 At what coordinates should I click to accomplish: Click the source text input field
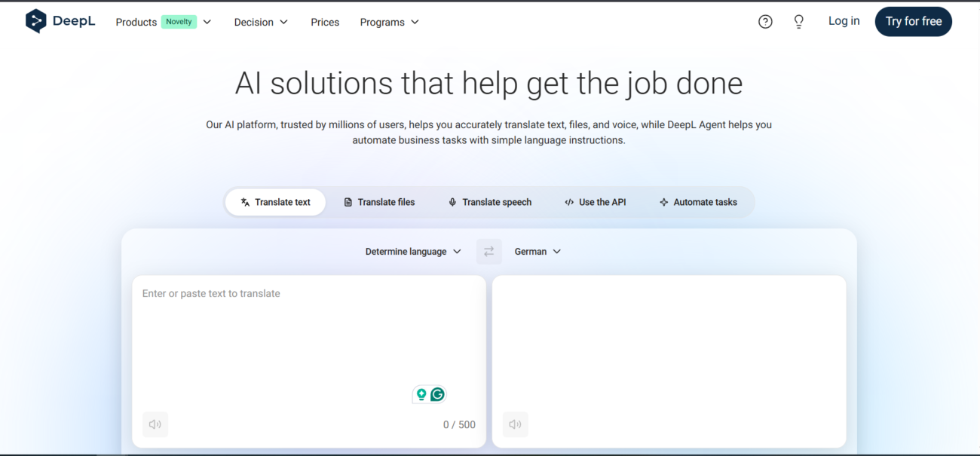pyautogui.click(x=308, y=332)
